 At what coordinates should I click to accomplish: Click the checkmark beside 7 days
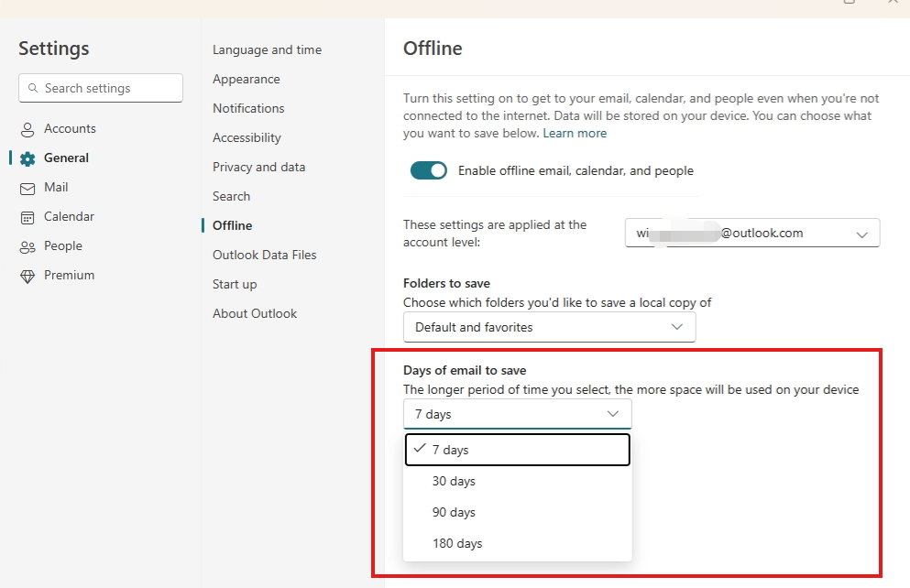pos(420,448)
